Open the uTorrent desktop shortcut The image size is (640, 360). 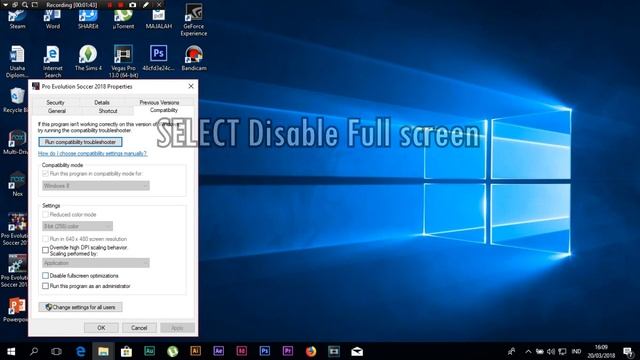[123, 20]
